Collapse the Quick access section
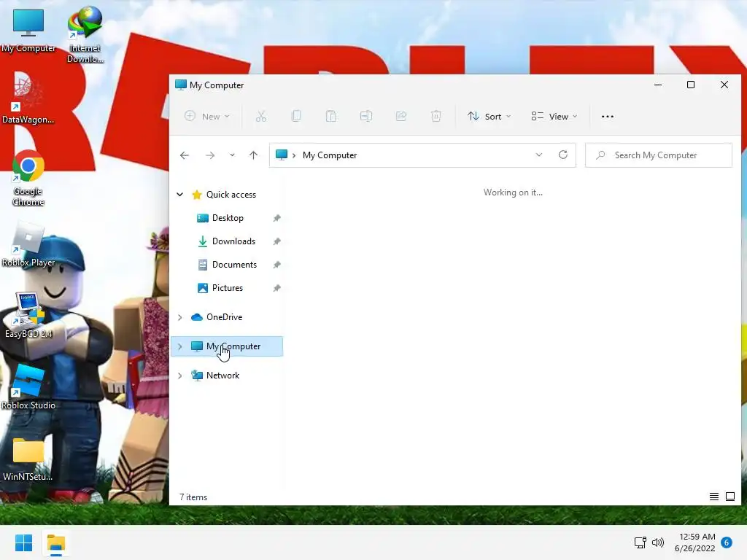This screenshot has width=747, height=560. (180, 194)
